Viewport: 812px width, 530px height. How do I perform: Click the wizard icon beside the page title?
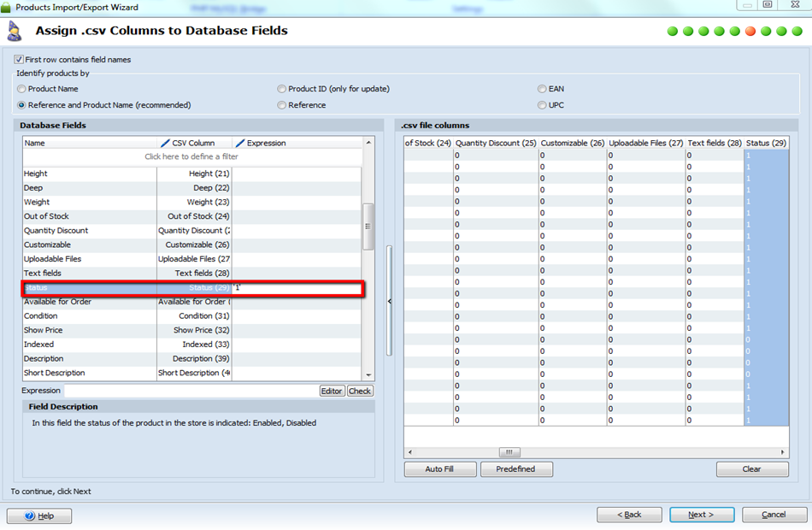click(15, 32)
